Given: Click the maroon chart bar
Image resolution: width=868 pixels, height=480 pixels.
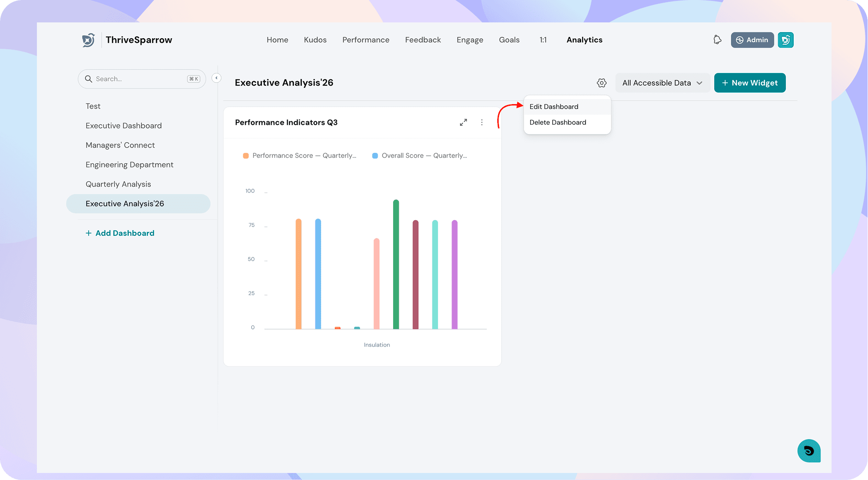Looking at the screenshot, I should tap(416, 274).
